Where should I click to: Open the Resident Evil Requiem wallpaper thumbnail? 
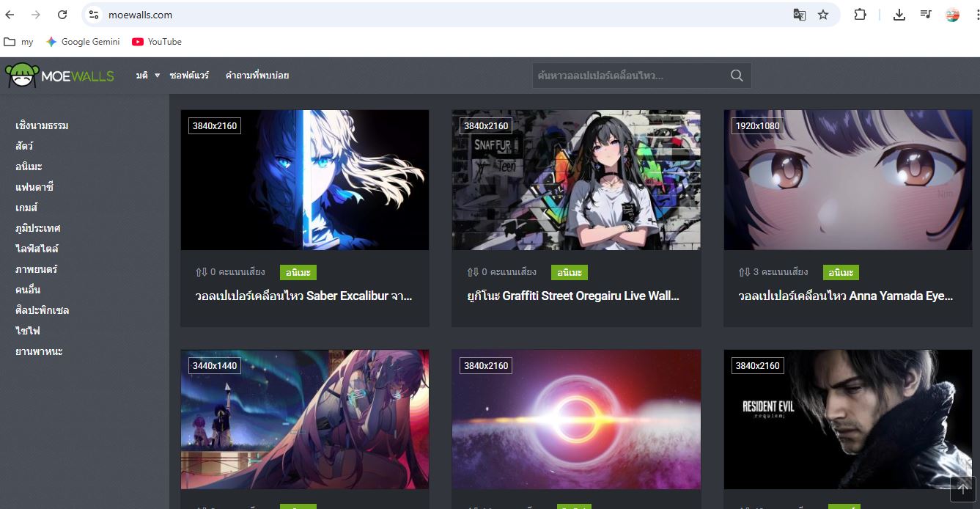(x=848, y=420)
